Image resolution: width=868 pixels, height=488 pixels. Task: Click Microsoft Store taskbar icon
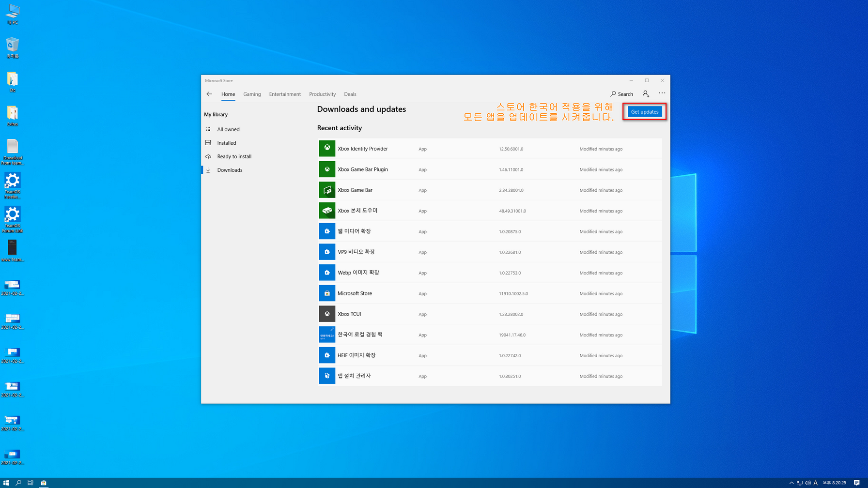click(x=44, y=483)
